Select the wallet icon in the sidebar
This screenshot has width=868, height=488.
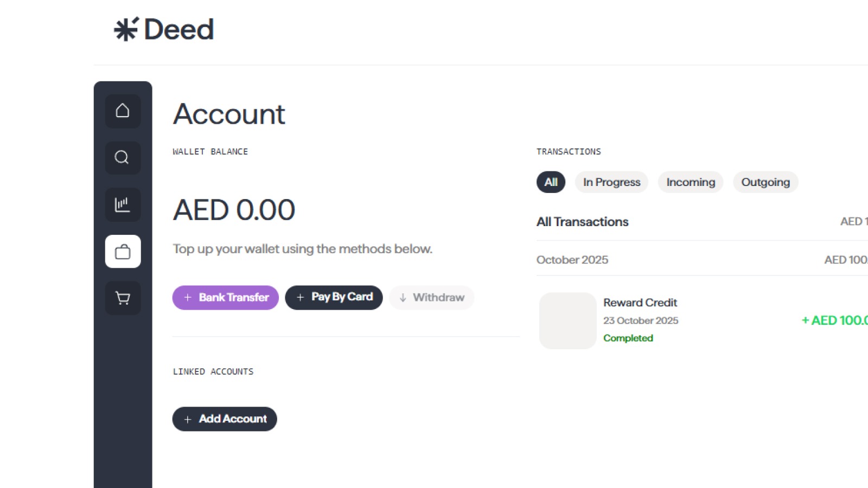[123, 251]
